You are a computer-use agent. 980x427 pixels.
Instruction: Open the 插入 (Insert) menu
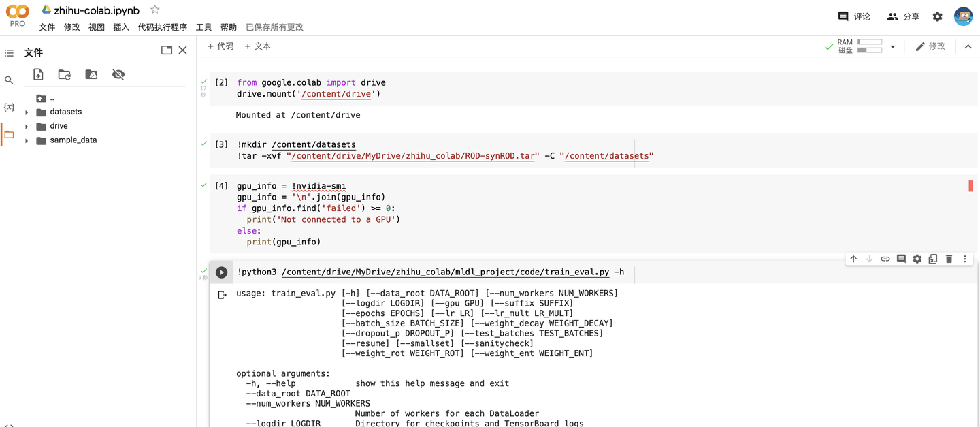tap(121, 27)
